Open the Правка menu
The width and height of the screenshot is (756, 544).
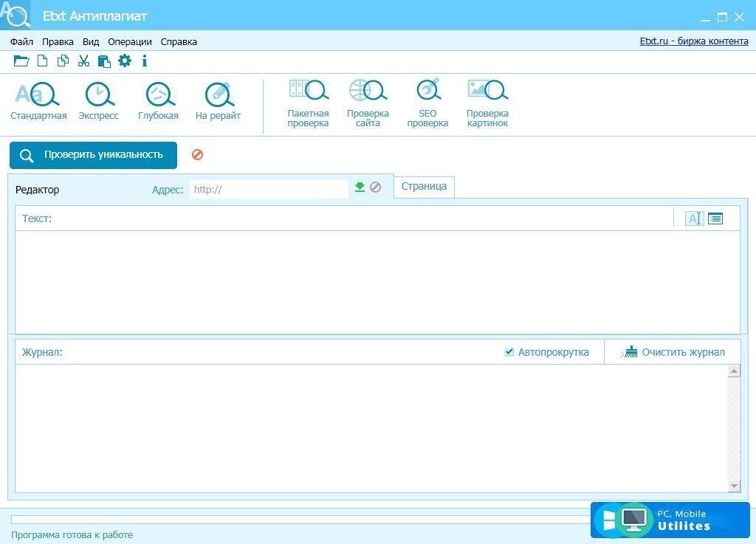click(58, 42)
